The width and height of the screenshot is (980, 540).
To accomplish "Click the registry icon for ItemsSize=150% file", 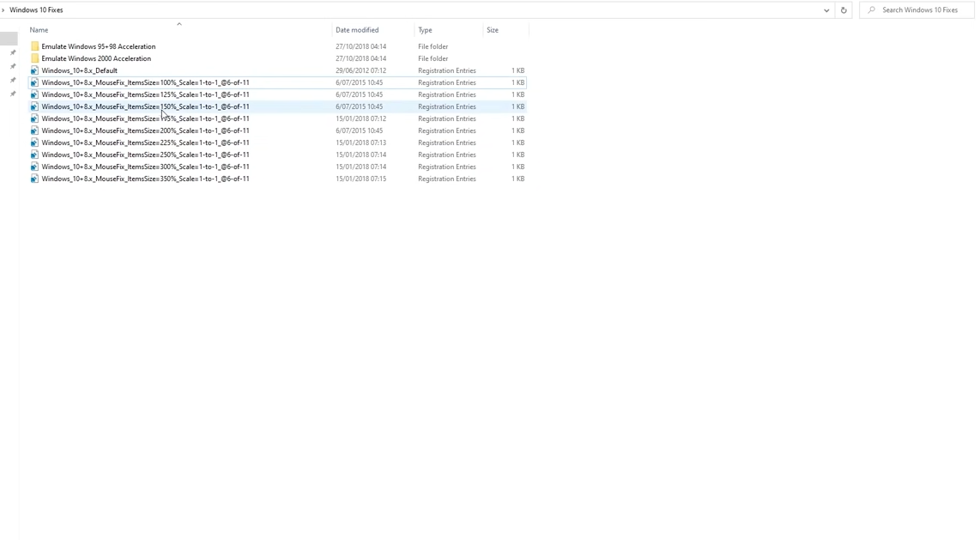I will click(34, 106).
